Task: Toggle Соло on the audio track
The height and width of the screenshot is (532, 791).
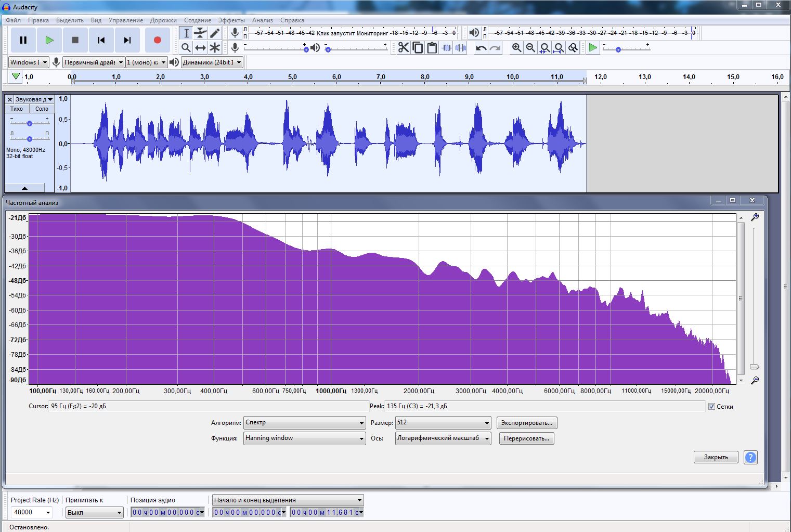Action: 42,109
